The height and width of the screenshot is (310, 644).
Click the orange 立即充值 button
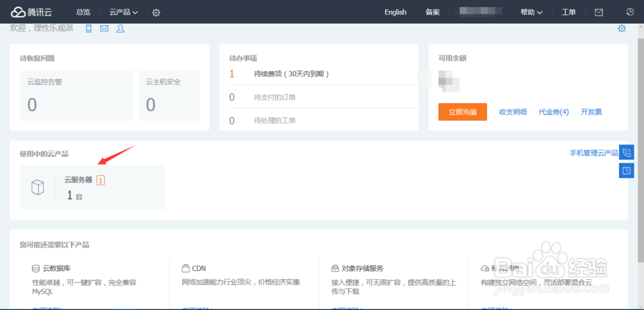pyautogui.click(x=462, y=112)
